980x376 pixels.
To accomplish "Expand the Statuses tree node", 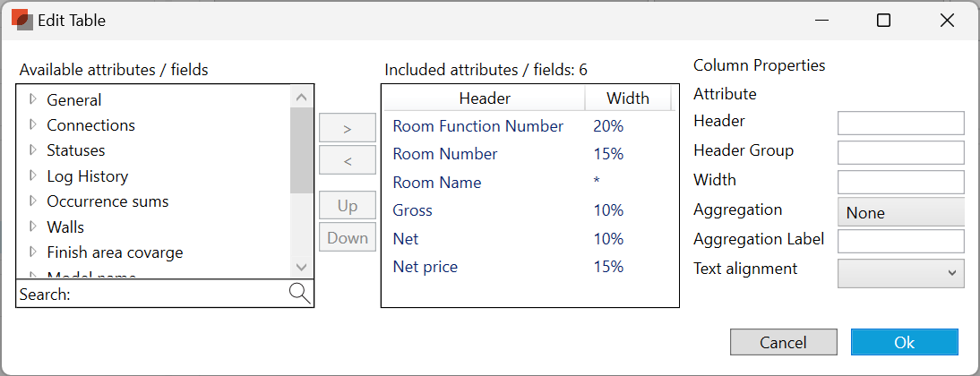I will [34, 150].
